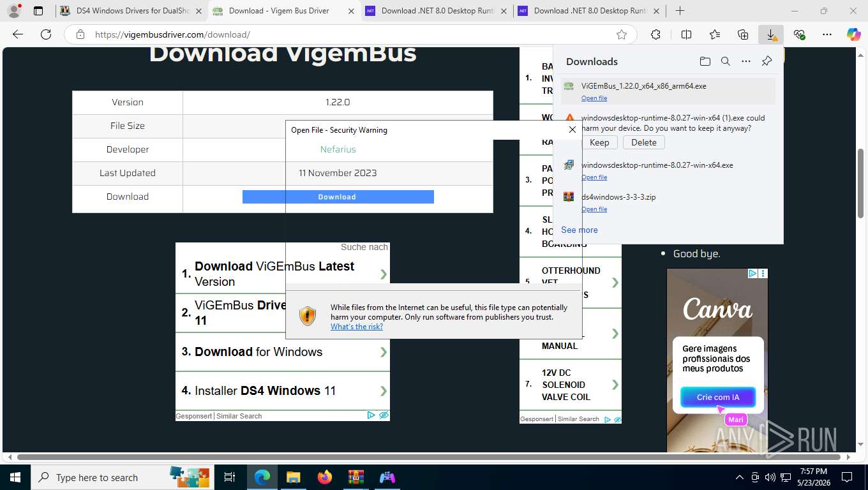Click the ds4windows-3-3-3.zip file name

pyautogui.click(x=618, y=197)
